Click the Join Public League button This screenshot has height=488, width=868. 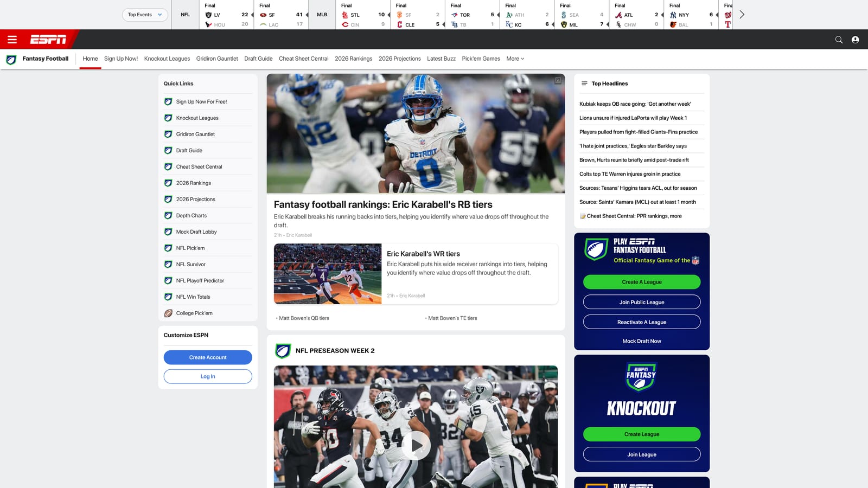pyautogui.click(x=642, y=302)
